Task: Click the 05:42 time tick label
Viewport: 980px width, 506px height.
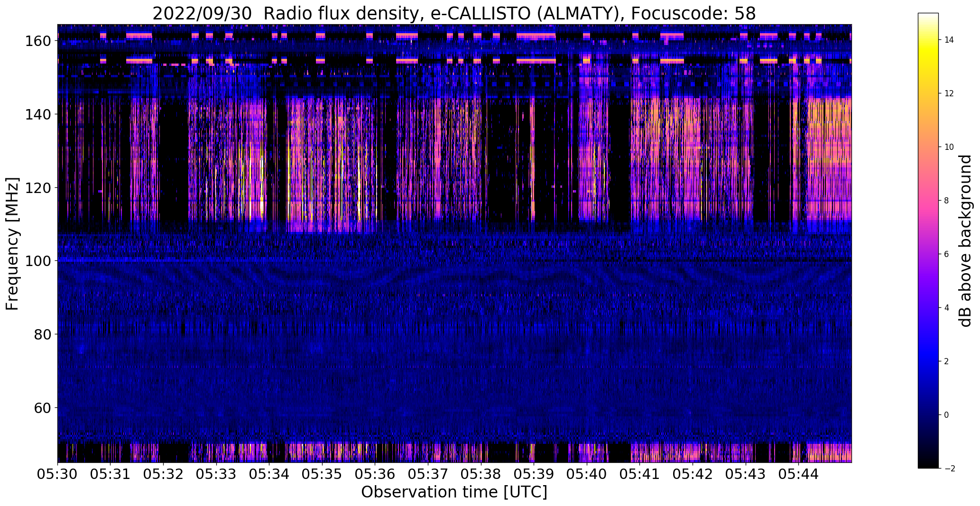Action: pyautogui.click(x=693, y=474)
